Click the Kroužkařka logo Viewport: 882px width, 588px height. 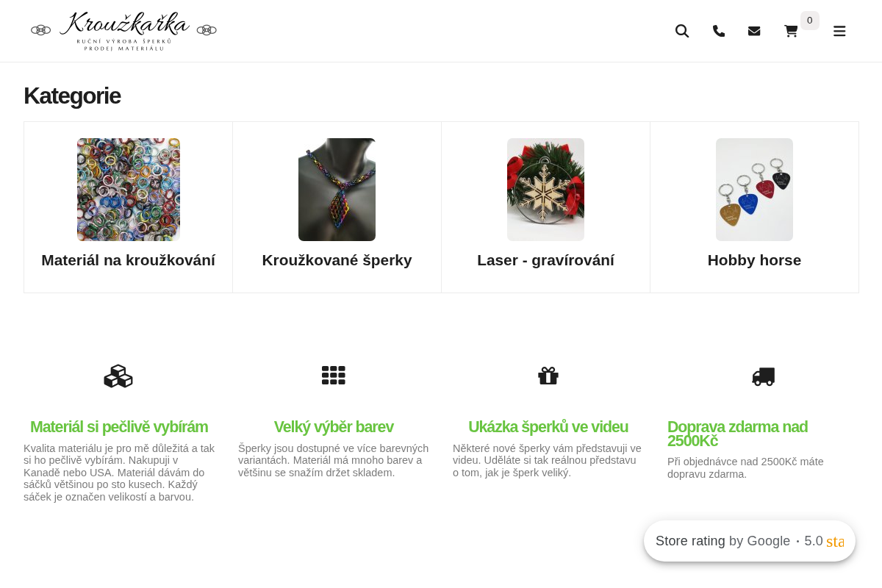point(123,31)
